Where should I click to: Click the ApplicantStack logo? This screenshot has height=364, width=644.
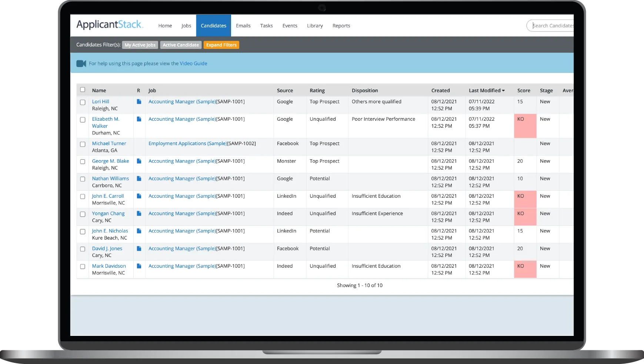coord(109,24)
